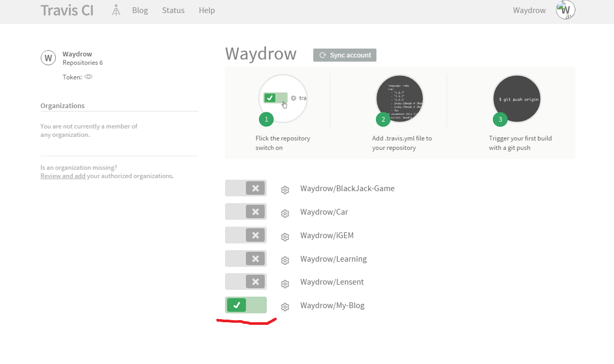Open the Waydrow/BlackJack-Game repository link

347,189
